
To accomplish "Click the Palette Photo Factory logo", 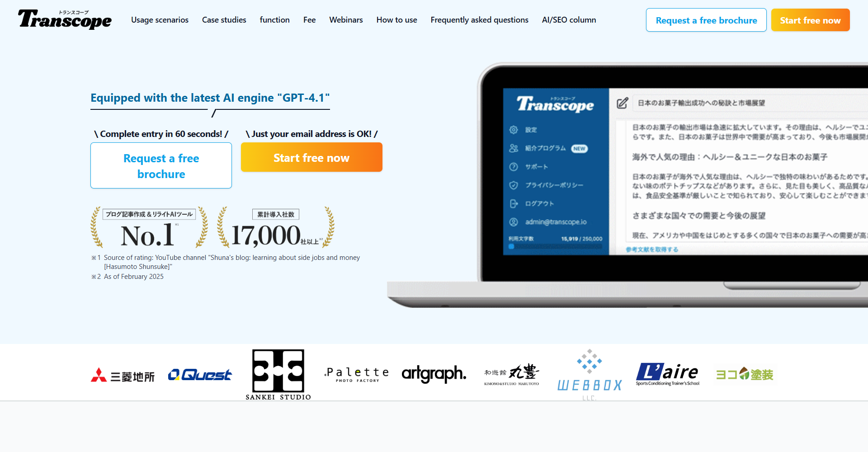I will (357, 374).
